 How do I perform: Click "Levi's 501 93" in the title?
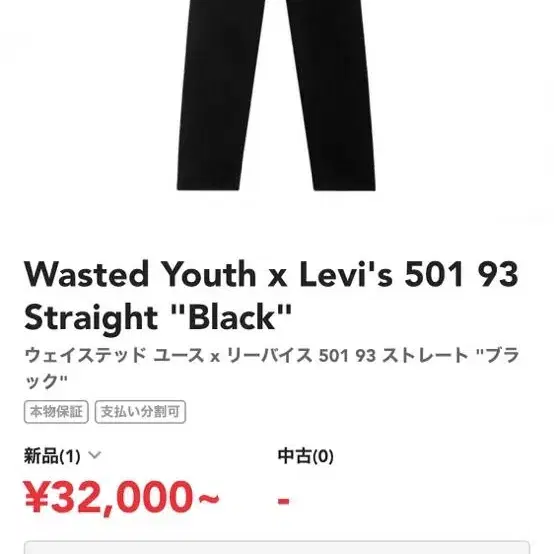pos(409,274)
